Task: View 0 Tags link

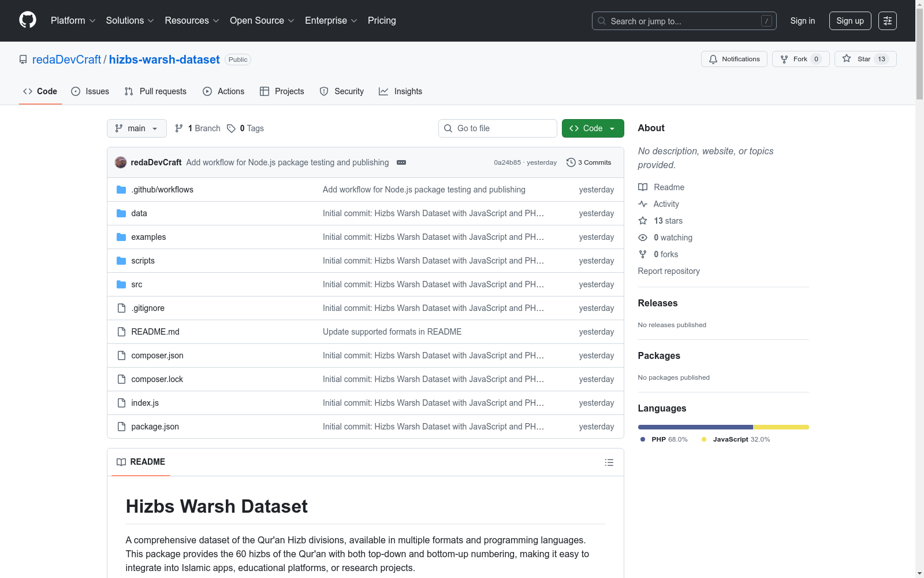Action: coord(245,128)
